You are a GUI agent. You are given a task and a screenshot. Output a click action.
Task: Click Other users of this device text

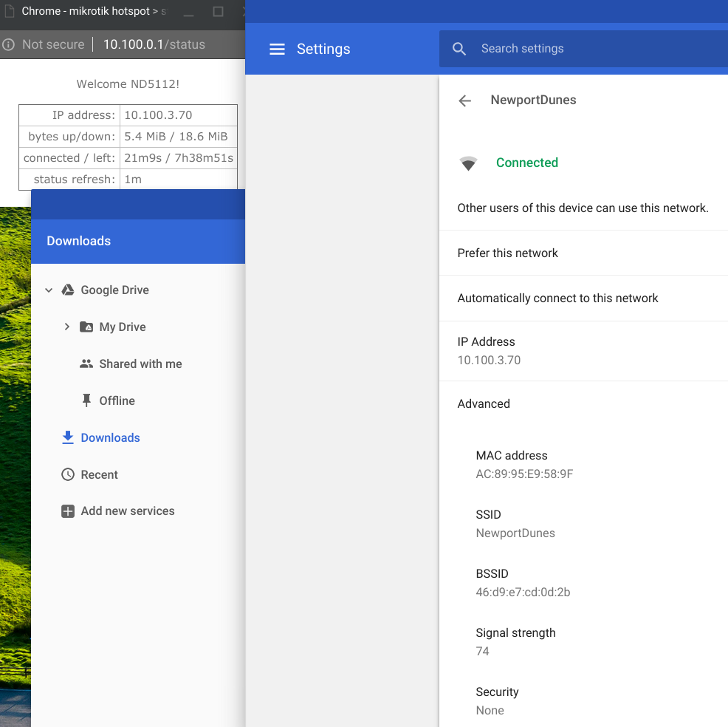coord(583,208)
